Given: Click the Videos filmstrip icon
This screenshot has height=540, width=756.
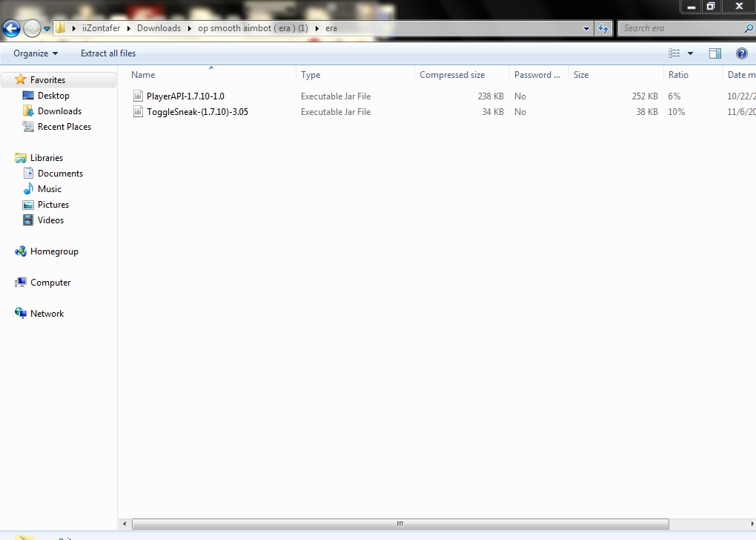Looking at the screenshot, I should point(28,220).
